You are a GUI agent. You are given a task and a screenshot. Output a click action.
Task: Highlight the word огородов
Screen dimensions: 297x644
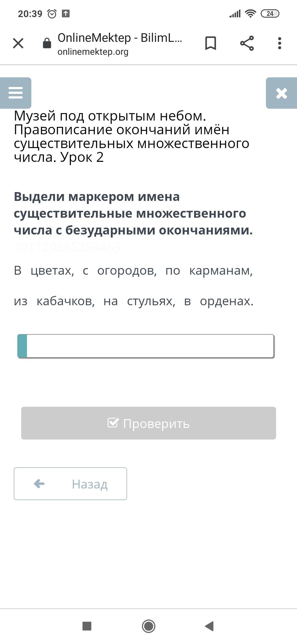coord(127,271)
